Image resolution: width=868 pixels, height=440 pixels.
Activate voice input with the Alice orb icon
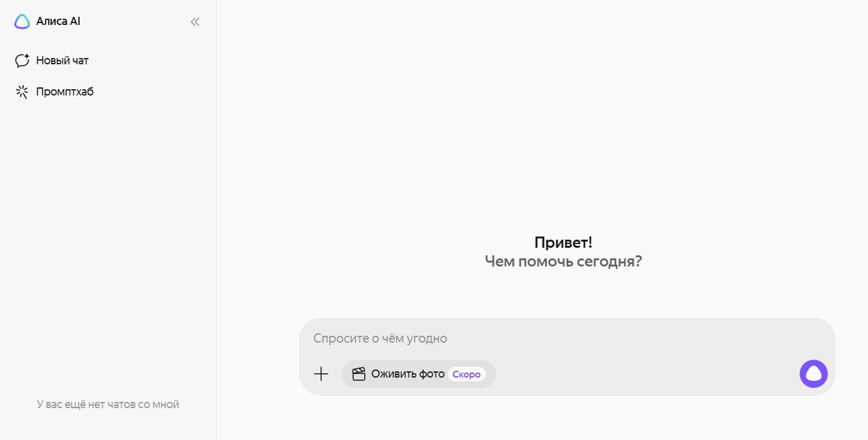point(813,373)
